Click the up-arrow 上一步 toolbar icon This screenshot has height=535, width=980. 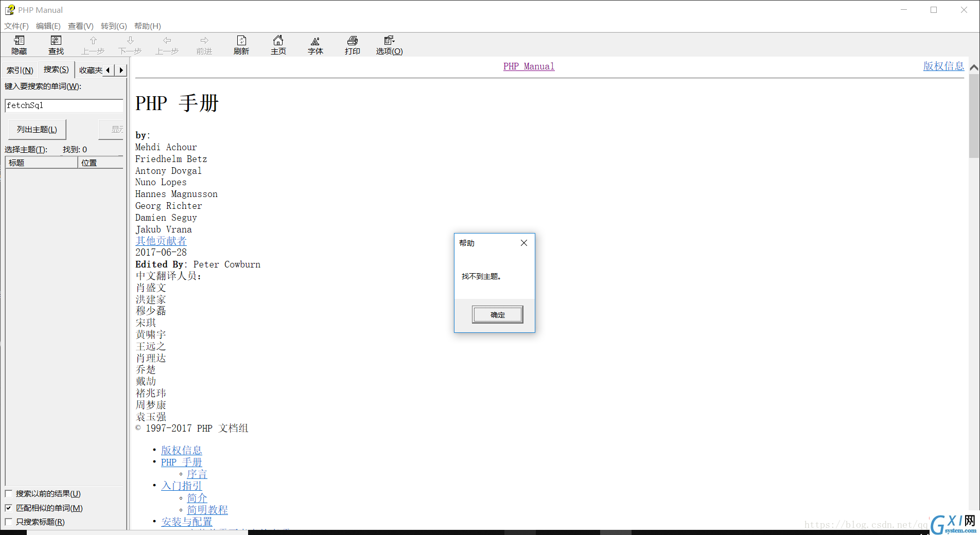point(93,45)
